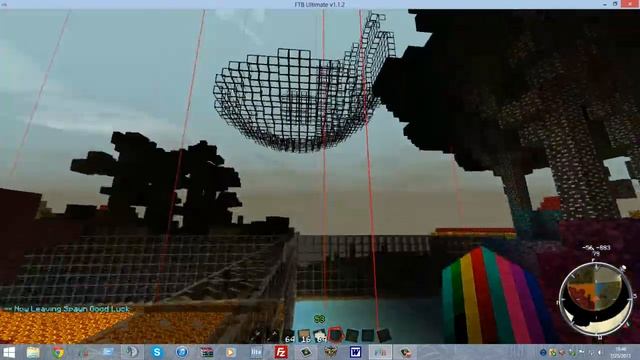
Task: Click the blue round icon in system tray
Action: pos(543,352)
